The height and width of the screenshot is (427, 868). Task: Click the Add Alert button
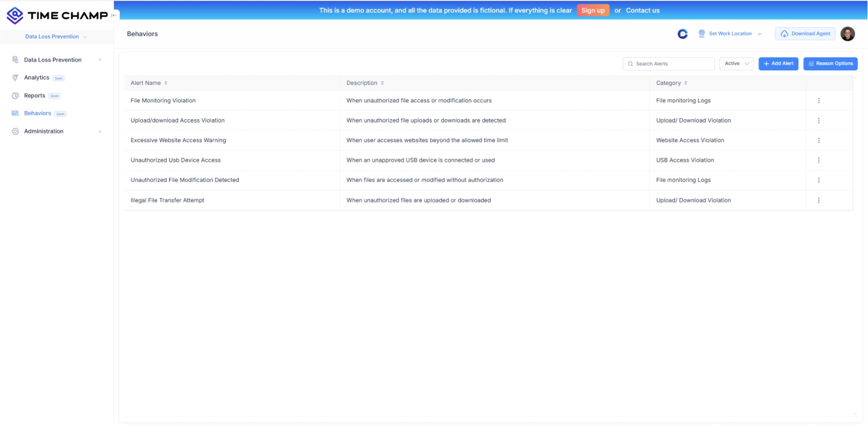click(x=778, y=64)
